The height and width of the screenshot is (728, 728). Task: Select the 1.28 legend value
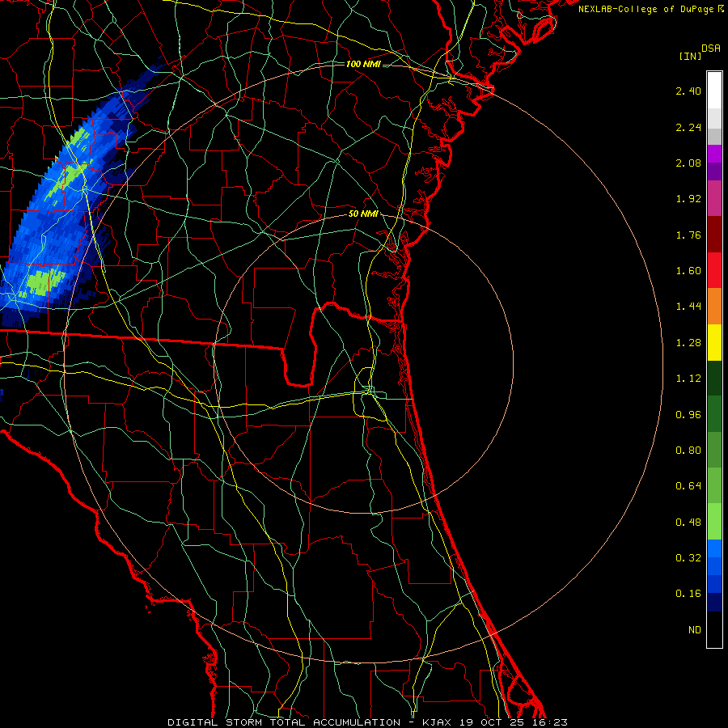coord(688,343)
